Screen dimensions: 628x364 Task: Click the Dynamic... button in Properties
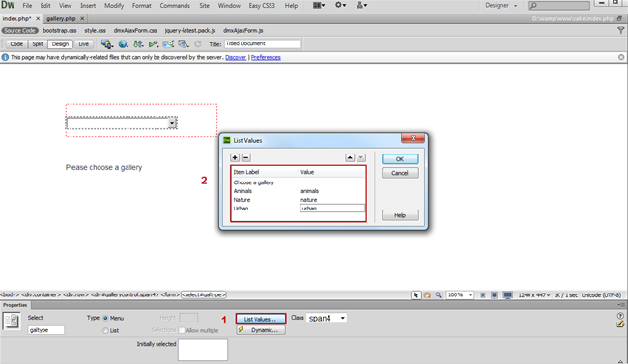coord(261,330)
